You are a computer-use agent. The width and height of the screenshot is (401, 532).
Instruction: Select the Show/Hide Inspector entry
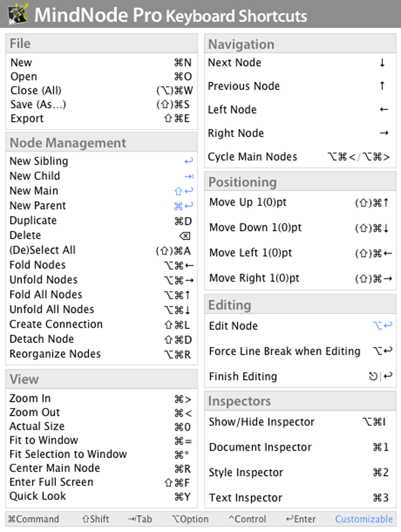coord(262,422)
